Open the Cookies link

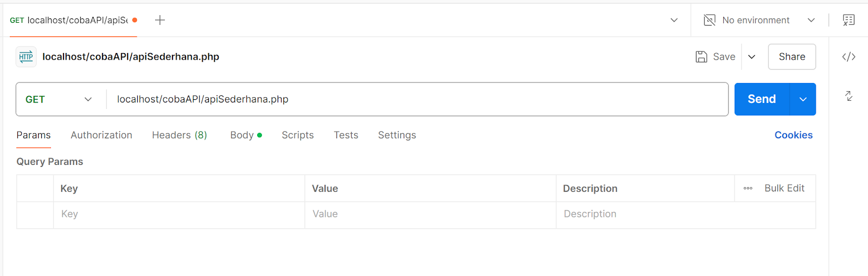793,135
